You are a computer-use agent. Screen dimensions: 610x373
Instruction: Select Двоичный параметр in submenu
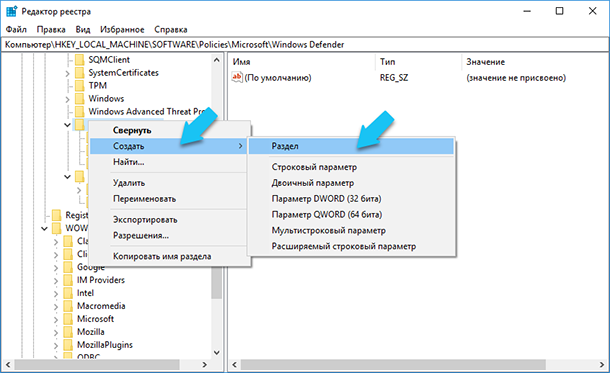click(351, 183)
